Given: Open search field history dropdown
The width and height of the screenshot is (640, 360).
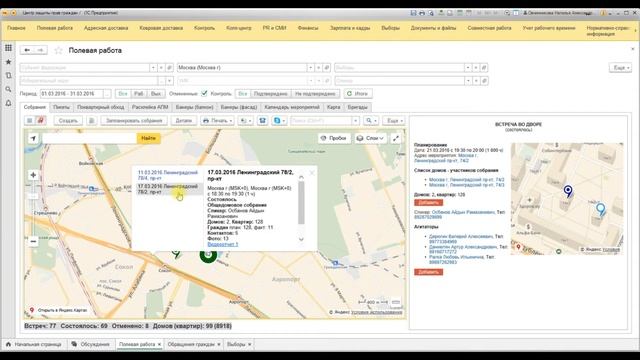Looking at the screenshot, I should (x=356, y=121).
